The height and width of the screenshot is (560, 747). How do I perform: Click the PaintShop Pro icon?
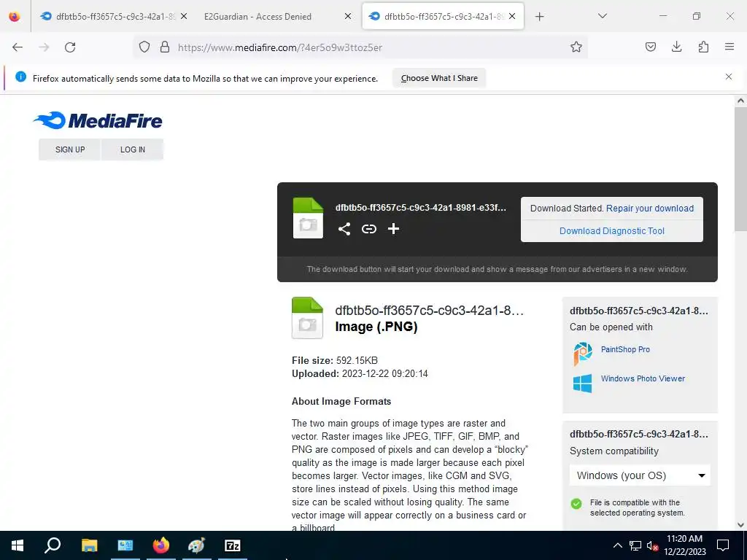point(582,354)
